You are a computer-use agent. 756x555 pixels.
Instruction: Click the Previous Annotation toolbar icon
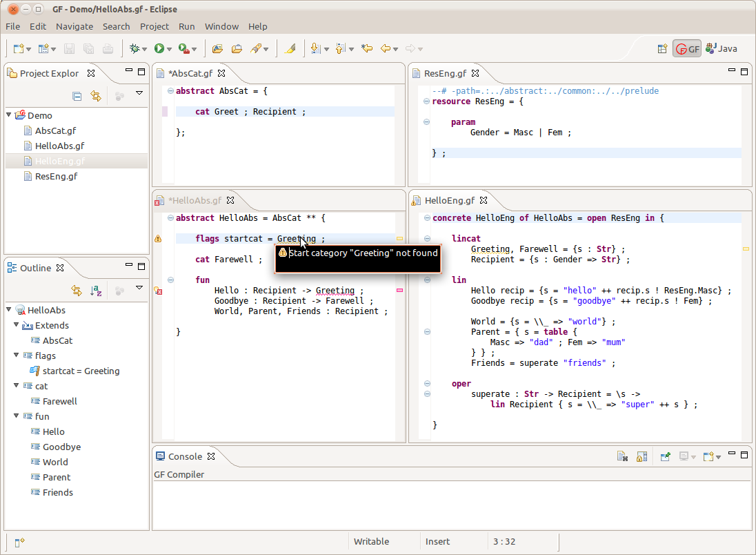340,48
